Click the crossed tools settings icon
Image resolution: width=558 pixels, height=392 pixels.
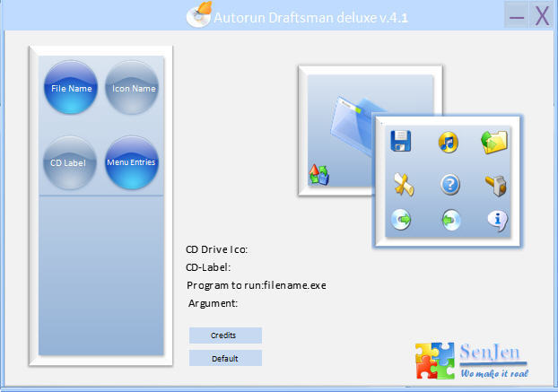(x=401, y=184)
